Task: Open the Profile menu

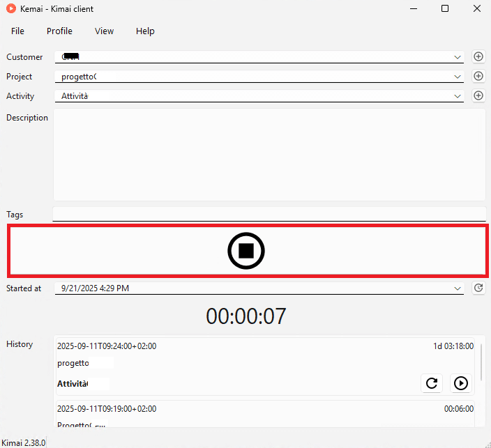Action: coord(59,31)
